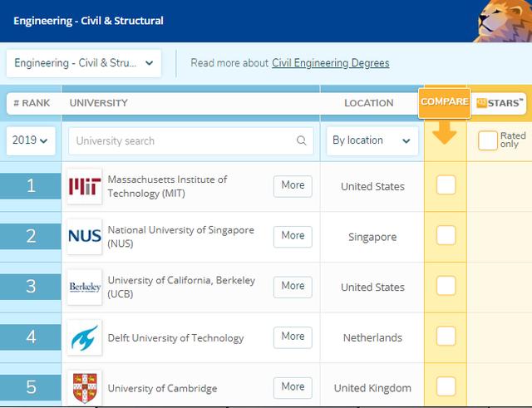Open the 2019 year dropdown
Viewport: 532px width, 408px height.
[x=30, y=140]
